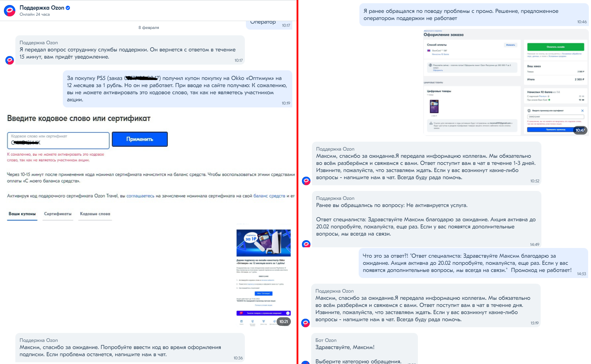The width and height of the screenshot is (591, 364).
Task: Open the баланс средств link
Action: [x=269, y=196]
